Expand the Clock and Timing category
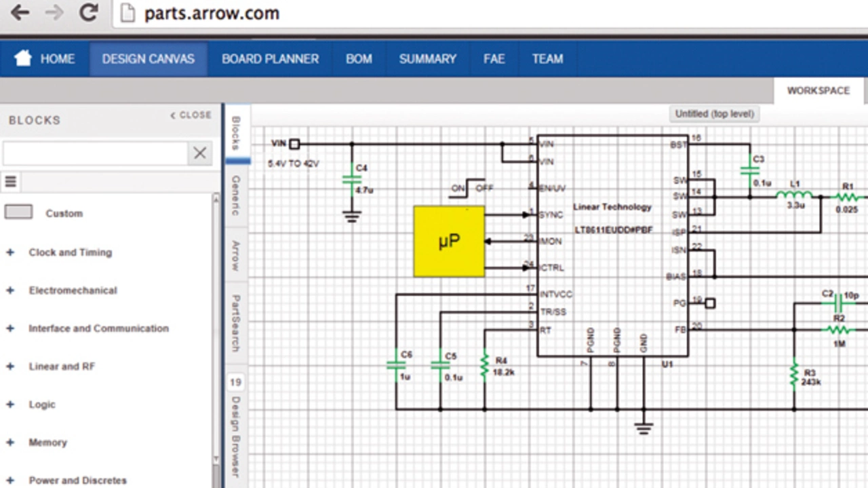The image size is (868, 488). [10, 252]
